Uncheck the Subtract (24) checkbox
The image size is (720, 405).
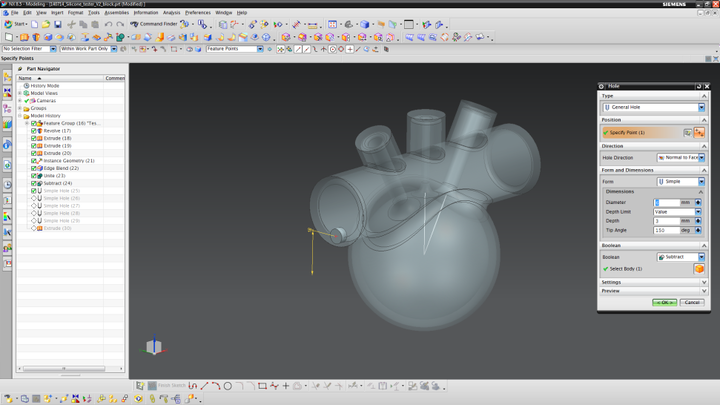34,183
